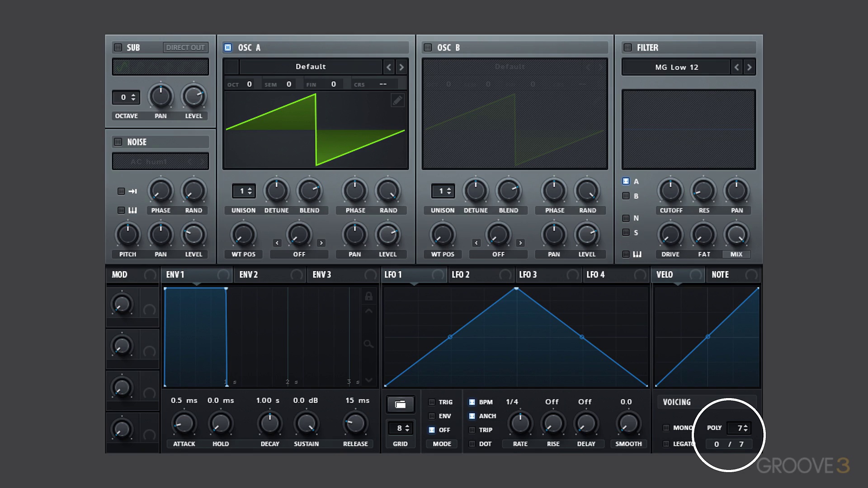
Task: Switch to the ENV 2 tab
Action: click(x=248, y=274)
